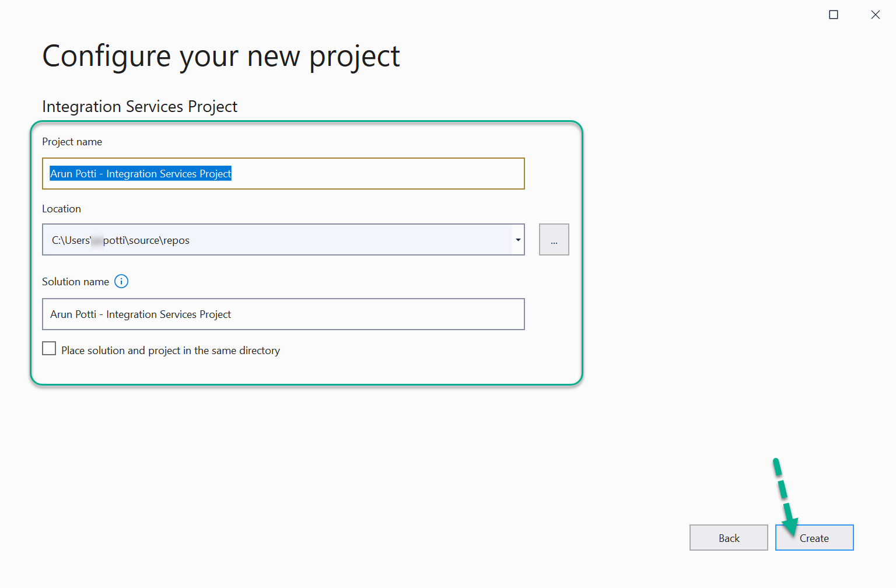Image resolution: width=896 pixels, height=588 pixels.
Task: Enable "Place solution and project in the same directory"
Action: (49, 348)
